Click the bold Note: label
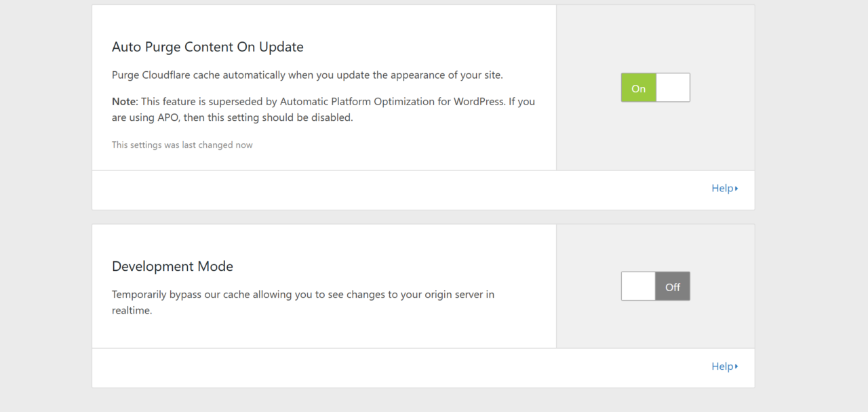 tap(125, 102)
